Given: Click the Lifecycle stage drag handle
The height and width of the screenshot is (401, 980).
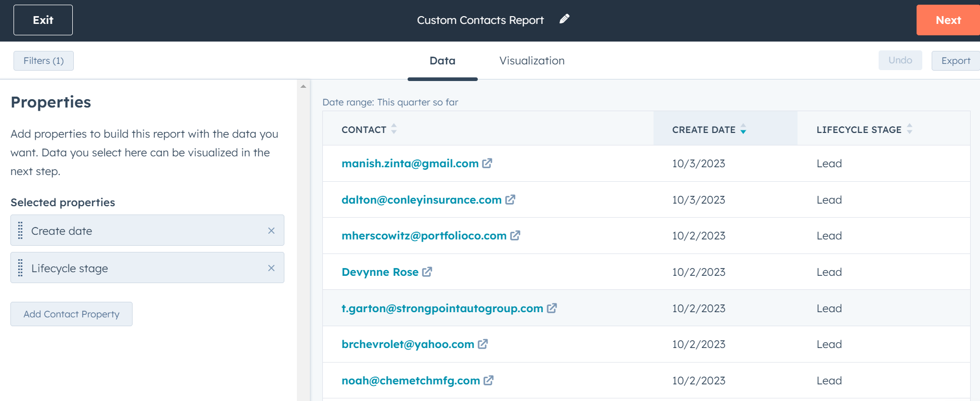Looking at the screenshot, I should (20, 268).
